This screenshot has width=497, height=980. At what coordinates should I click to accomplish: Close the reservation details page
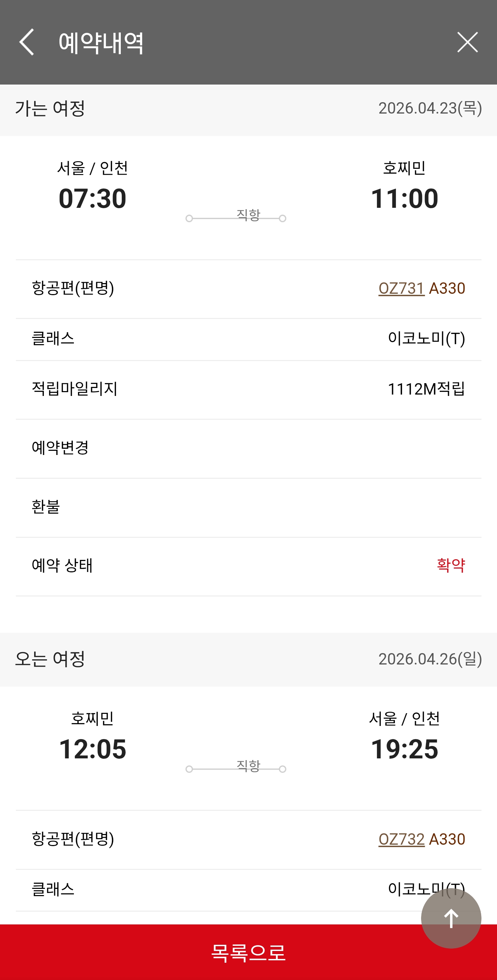[x=467, y=42]
